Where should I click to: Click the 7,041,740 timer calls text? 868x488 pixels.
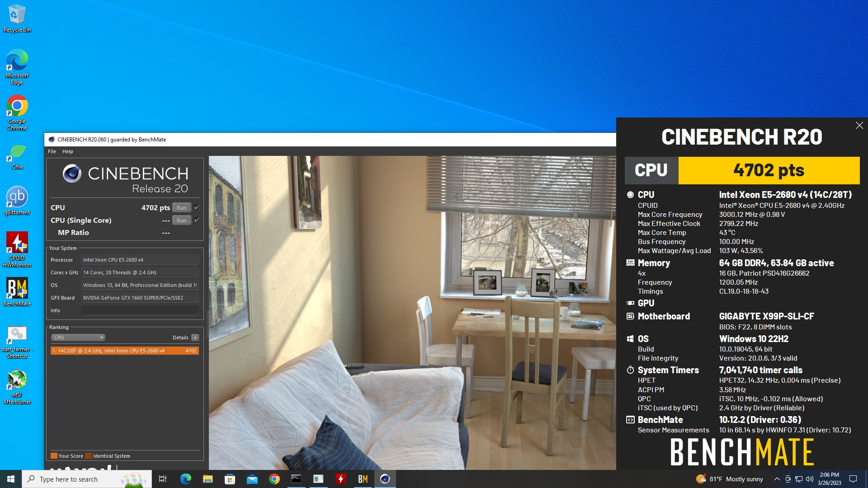pyautogui.click(x=761, y=370)
